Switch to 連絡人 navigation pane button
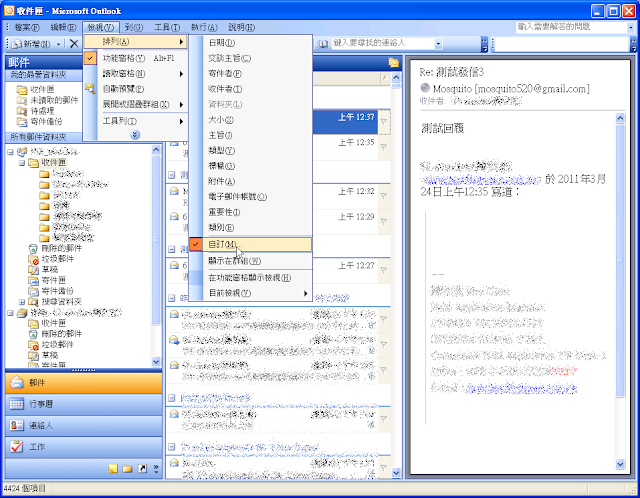This screenshot has width=640, height=498. [x=83, y=425]
